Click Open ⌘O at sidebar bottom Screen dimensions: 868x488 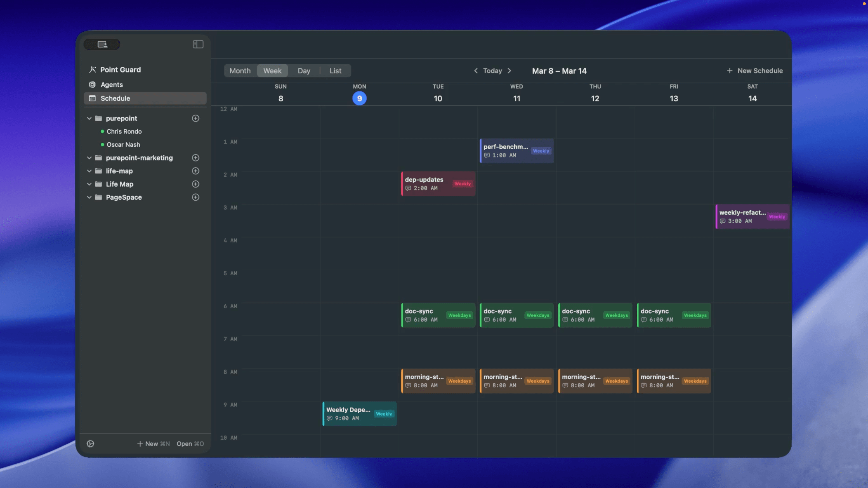tap(190, 443)
